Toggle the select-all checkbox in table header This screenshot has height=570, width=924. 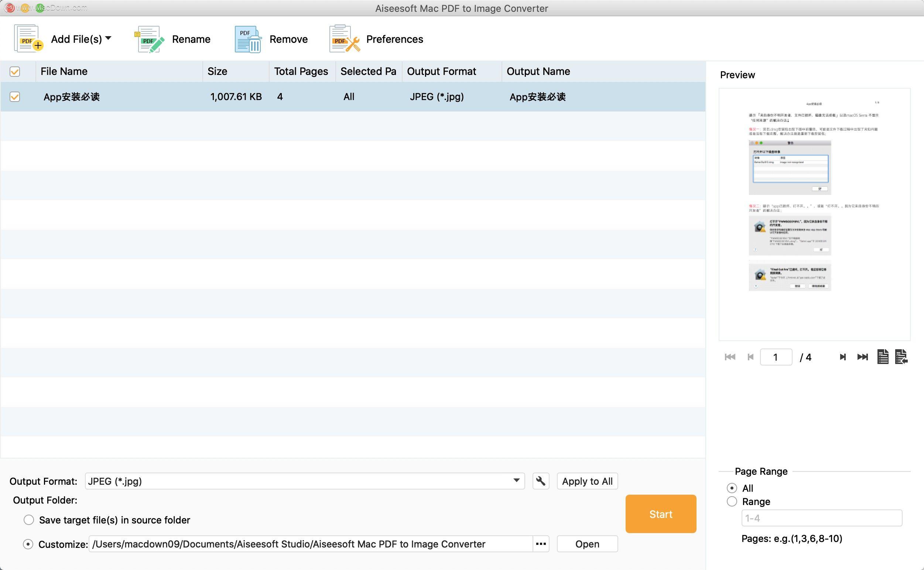[15, 72]
